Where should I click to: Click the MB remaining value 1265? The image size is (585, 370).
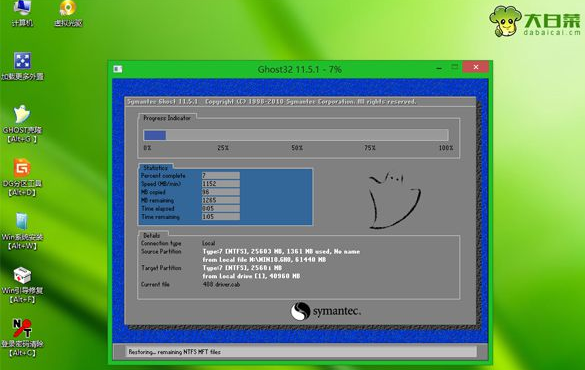[x=220, y=200]
